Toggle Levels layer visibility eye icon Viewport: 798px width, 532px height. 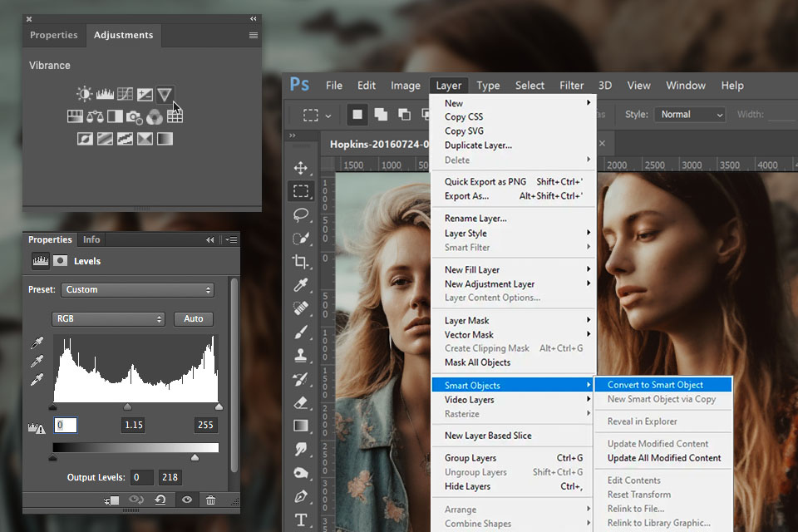[187, 500]
